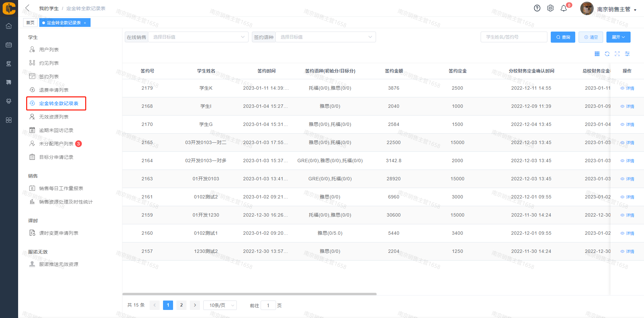Expand the 10条/页 page size selector
This screenshot has height=318, width=644.
pos(220,305)
